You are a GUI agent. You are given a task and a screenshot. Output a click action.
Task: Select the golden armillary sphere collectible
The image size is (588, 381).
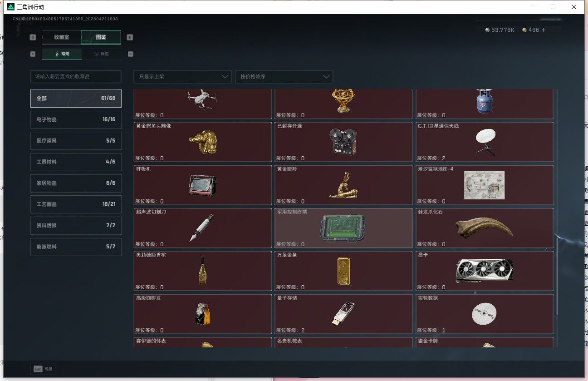[x=343, y=100]
